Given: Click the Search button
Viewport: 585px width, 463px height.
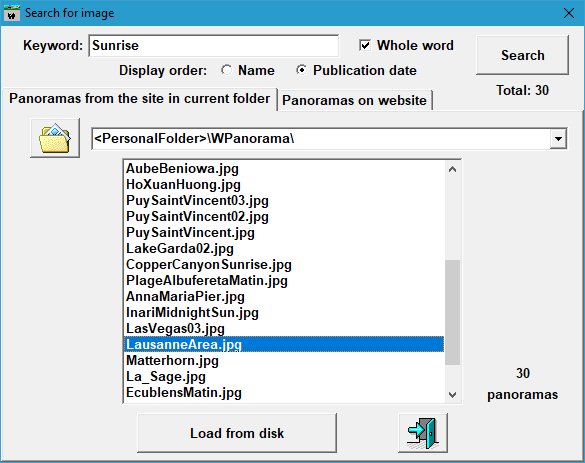Looking at the screenshot, I should coord(522,55).
